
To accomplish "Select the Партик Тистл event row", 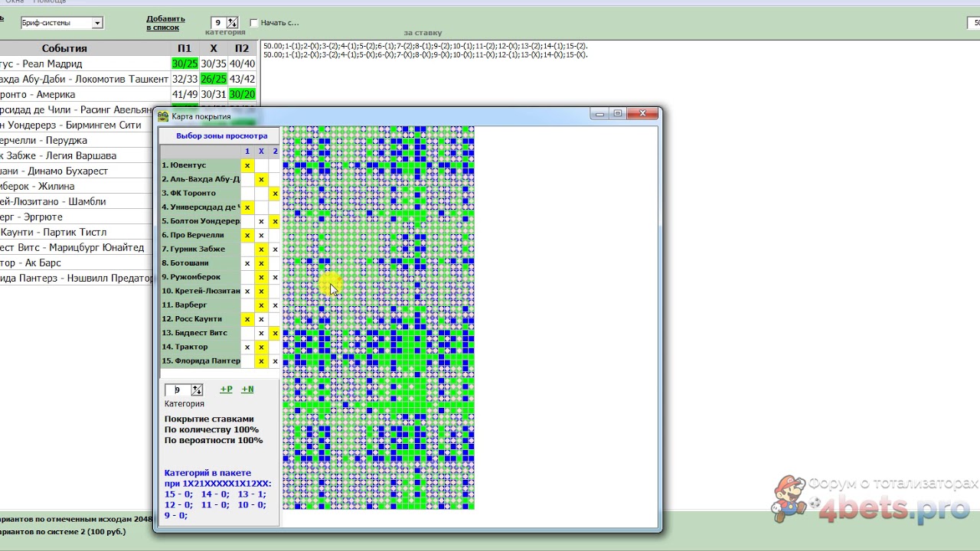I will click(77, 232).
